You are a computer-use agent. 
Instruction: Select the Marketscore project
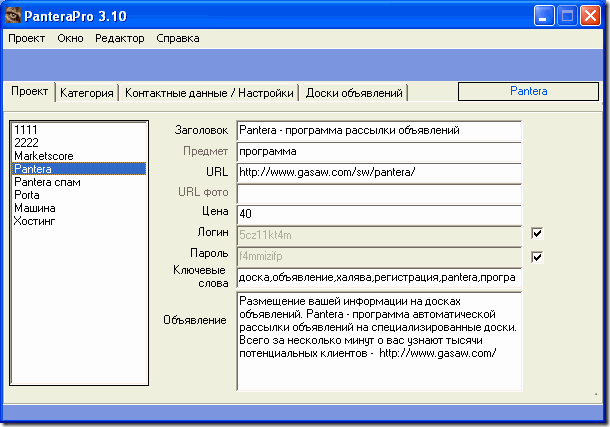[x=79, y=156]
